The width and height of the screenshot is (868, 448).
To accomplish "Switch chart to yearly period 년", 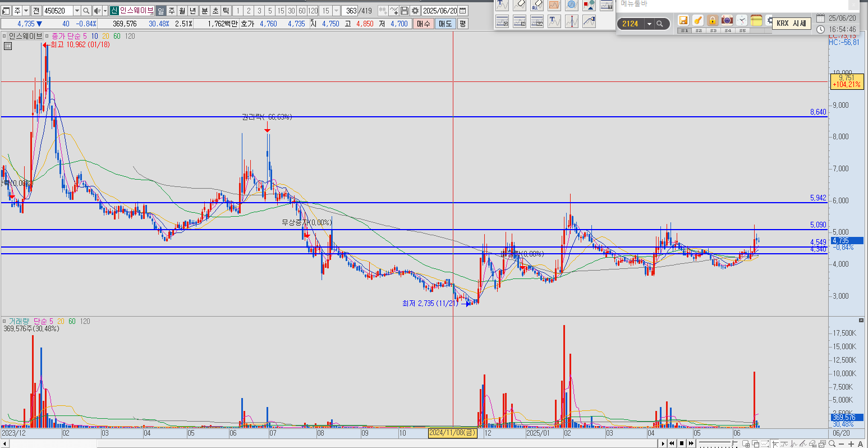I will tap(192, 11).
